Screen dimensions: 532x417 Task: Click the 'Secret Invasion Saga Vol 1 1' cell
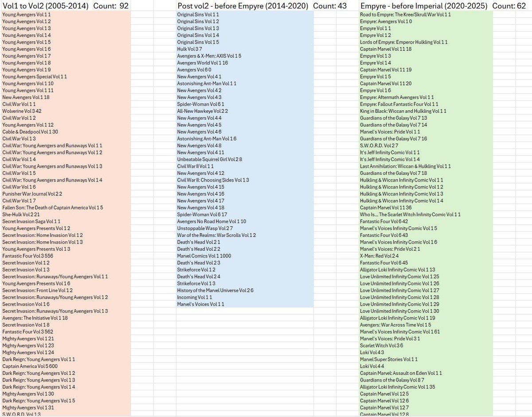tap(31, 221)
